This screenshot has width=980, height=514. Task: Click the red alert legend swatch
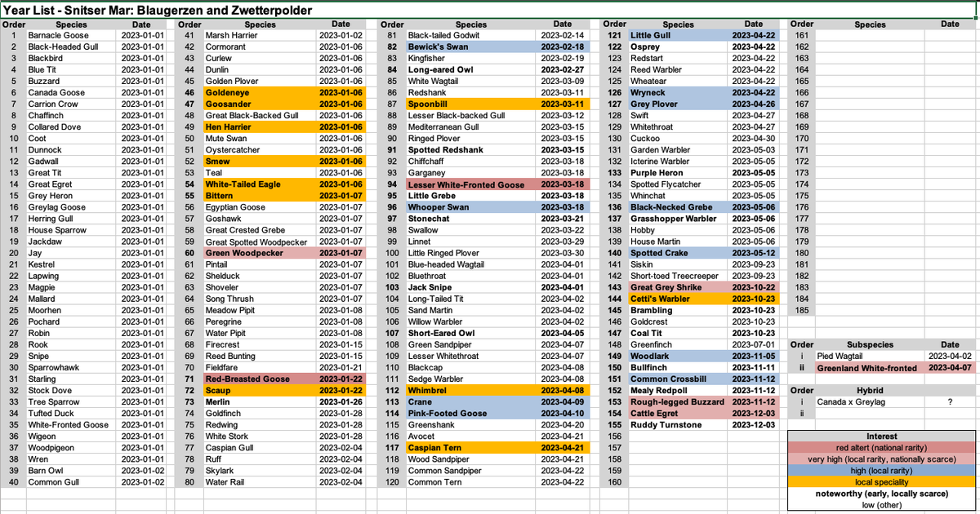pyautogui.click(x=880, y=447)
